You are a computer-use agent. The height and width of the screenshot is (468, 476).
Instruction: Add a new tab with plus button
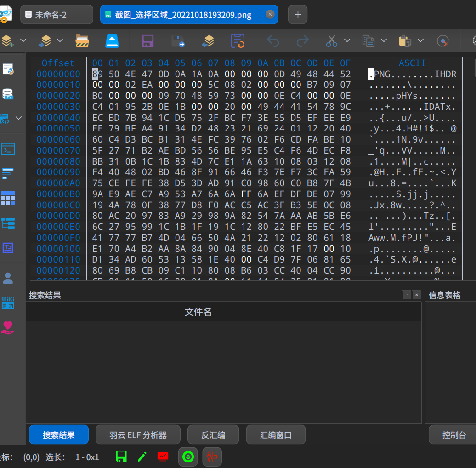tap(298, 15)
